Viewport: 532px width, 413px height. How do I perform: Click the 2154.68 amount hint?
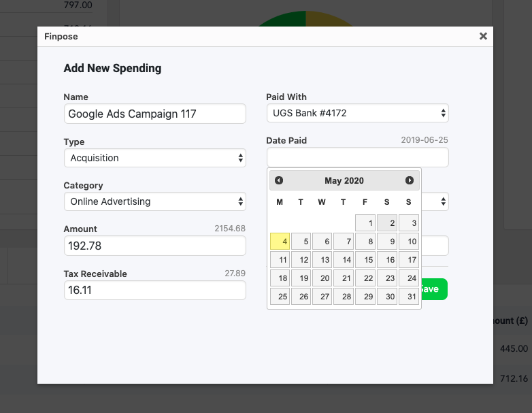tap(230, 229)
